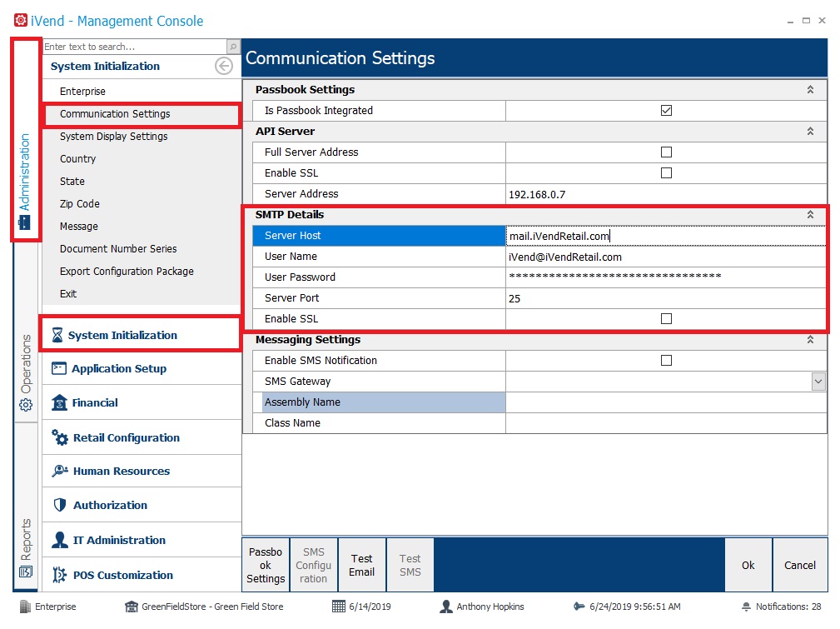Check Enable SMS Notification checkbox

[667, 361]
